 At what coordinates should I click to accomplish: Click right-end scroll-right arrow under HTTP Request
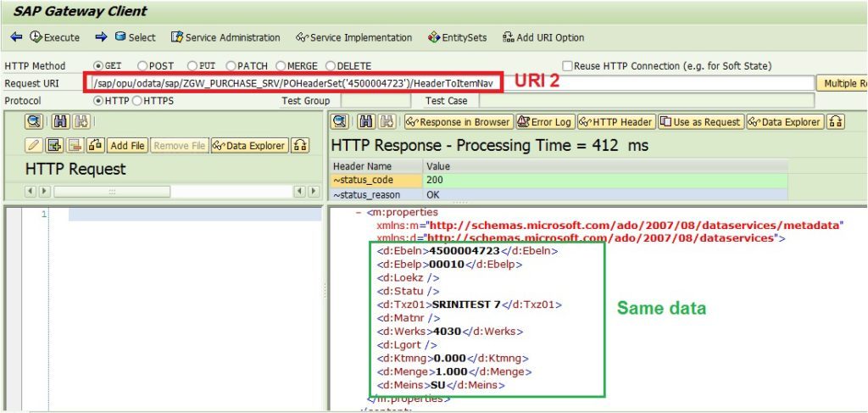[x=314, y=192]
